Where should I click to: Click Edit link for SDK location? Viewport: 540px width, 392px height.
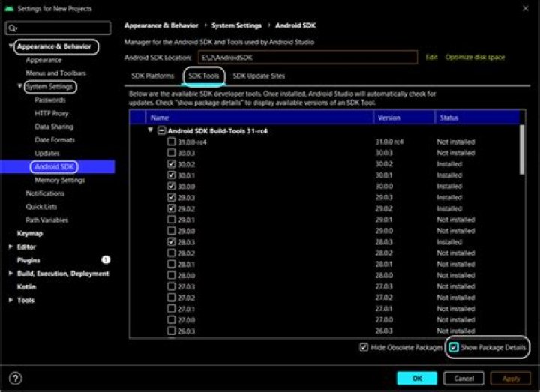[x=431, y=57]
